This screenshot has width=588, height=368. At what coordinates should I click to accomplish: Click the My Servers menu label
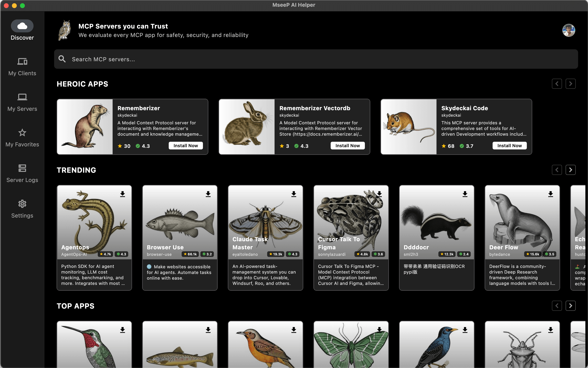[22, 109]
